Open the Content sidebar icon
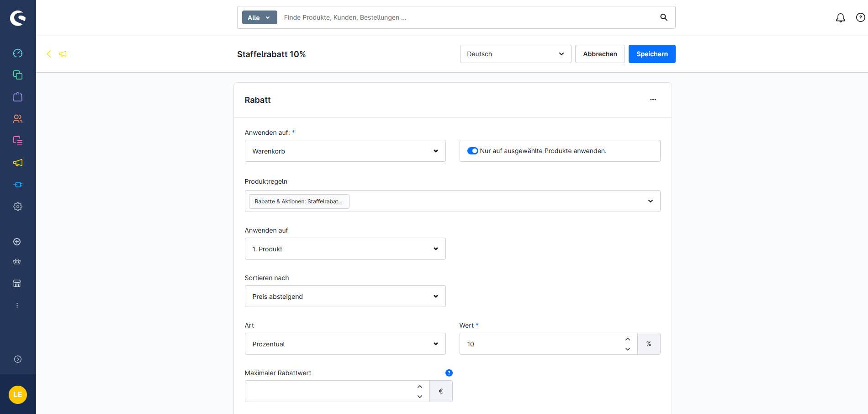Image resolution: width=868 pixels, height=414 pixels. tap(18, 141)
